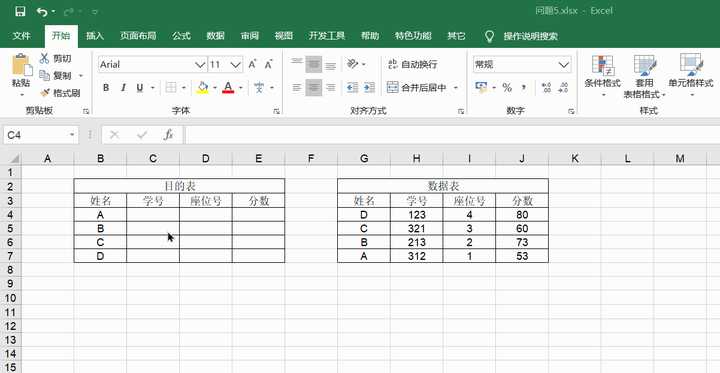Open the font size 11 dropdown
The height and width of the screenshot is (373, 720).
tap(236, 65)
